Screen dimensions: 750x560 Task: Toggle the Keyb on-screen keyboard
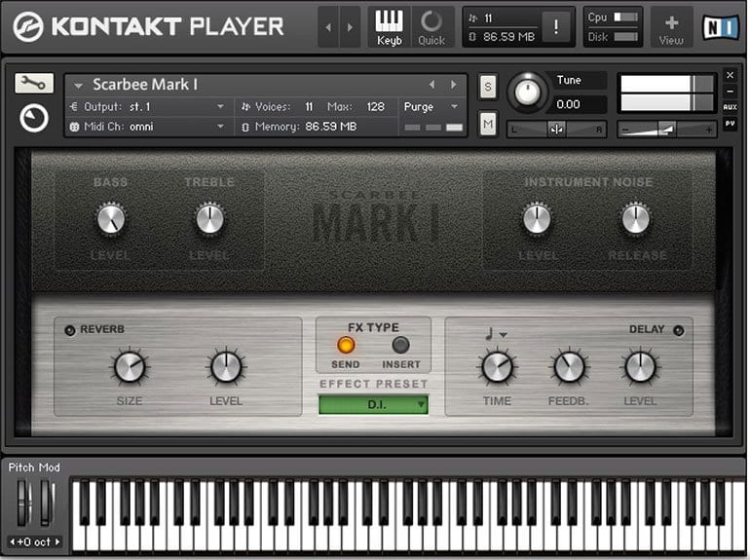click(389, 27)
